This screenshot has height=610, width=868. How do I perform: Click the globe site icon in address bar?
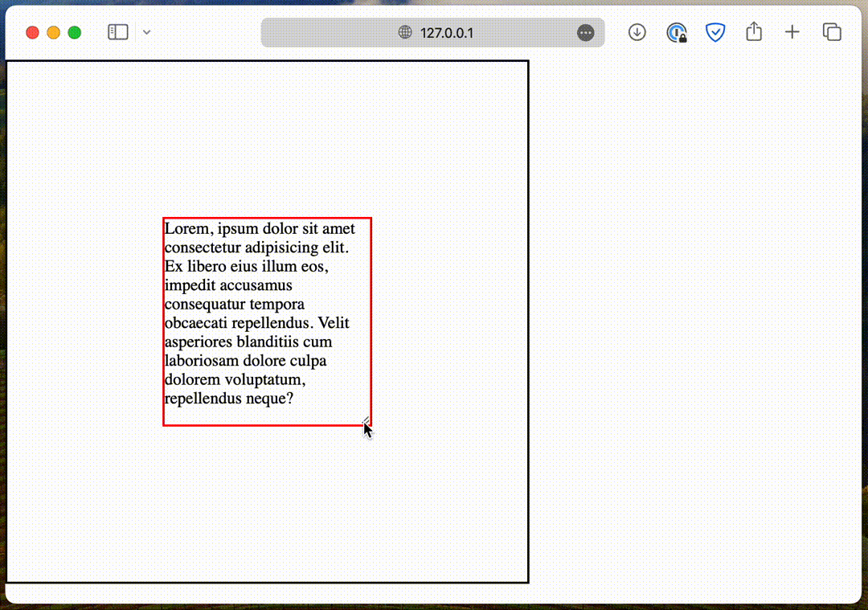point(405,33)
